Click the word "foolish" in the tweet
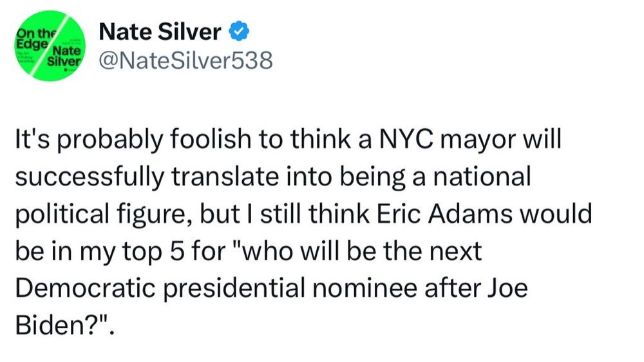644x362 pixels. (x=210, y=139)
